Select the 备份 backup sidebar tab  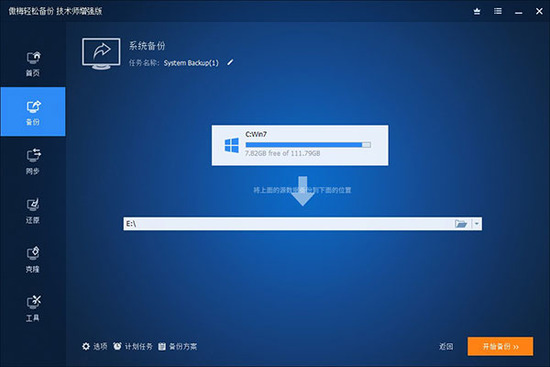click(33, 112)
